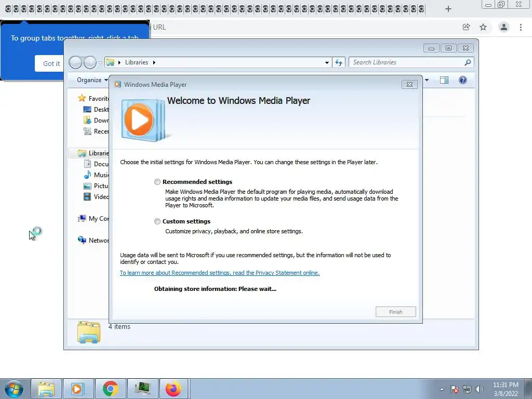Image resolution: width=532 pixels, height=399 pixels.
Task: Expand the arrow after Libraries breadcrumb
Action: tap(154, 62)
